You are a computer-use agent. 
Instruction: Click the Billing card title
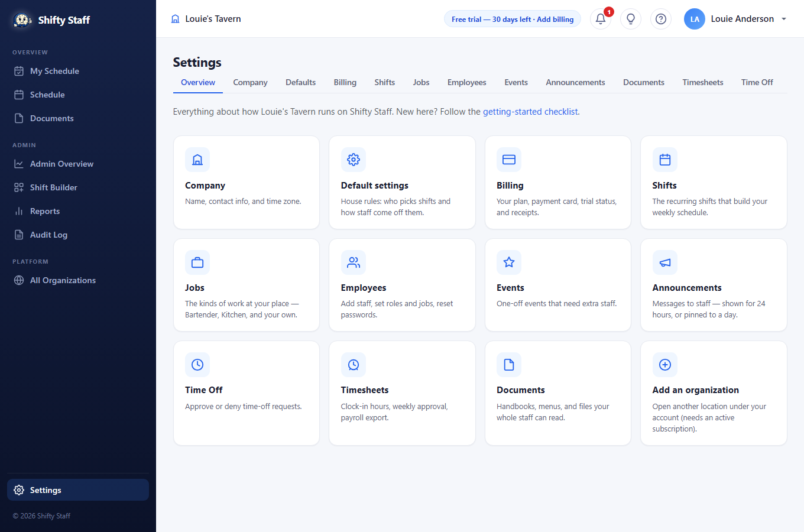coord(510,186)
